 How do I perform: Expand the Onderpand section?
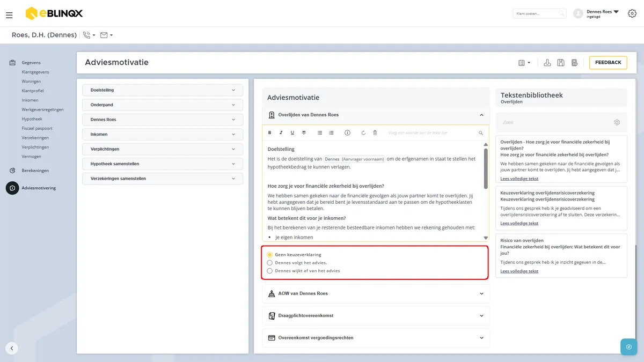(x=163, y=105)
